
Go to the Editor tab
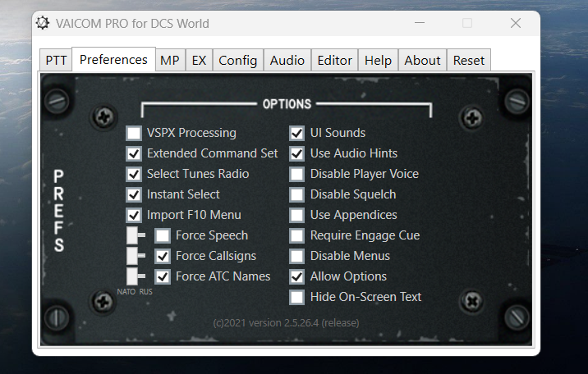(x=334, y=60)
